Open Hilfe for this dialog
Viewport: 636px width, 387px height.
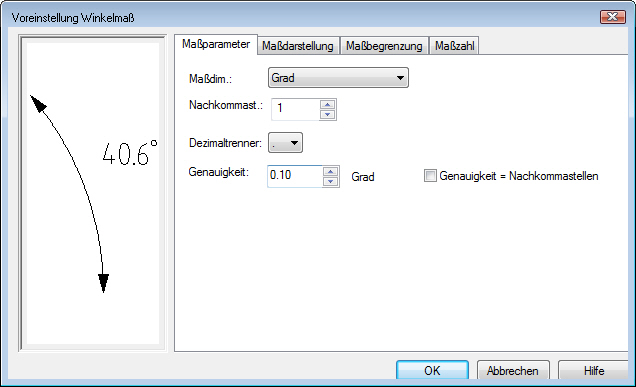(594, 370)
